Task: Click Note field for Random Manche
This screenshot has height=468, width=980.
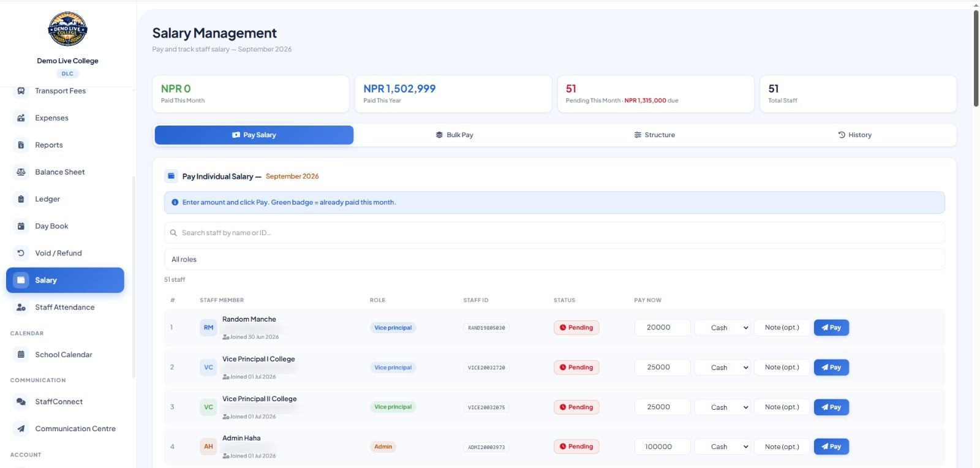Action: coord(782,328)
